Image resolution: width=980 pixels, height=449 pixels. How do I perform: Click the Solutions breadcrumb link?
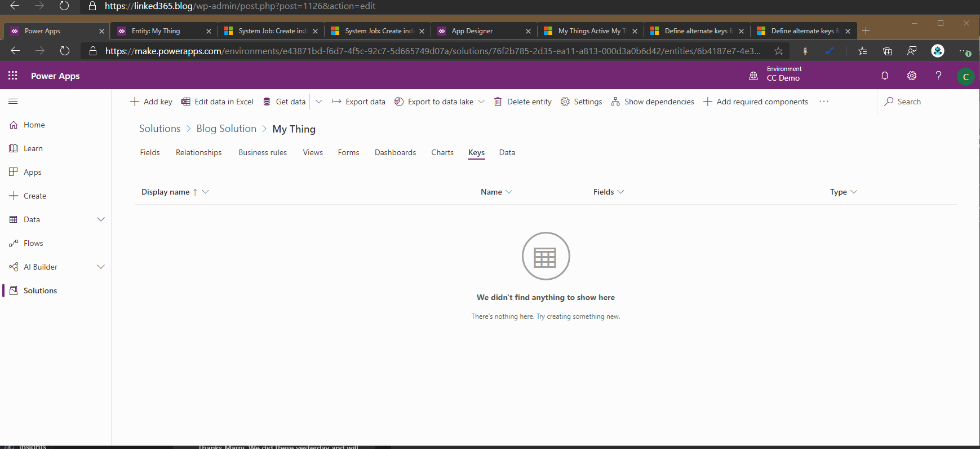click(x=160, y=129)
